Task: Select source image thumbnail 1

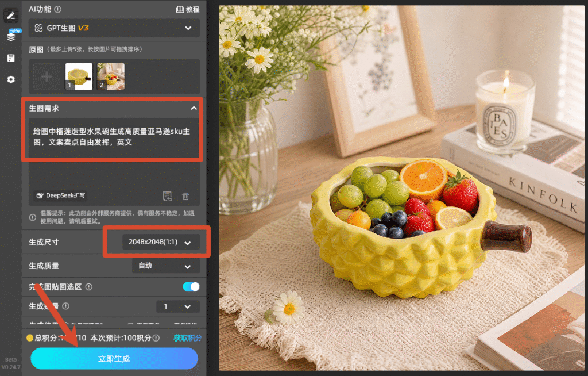Action: click(x=79, y=76)
